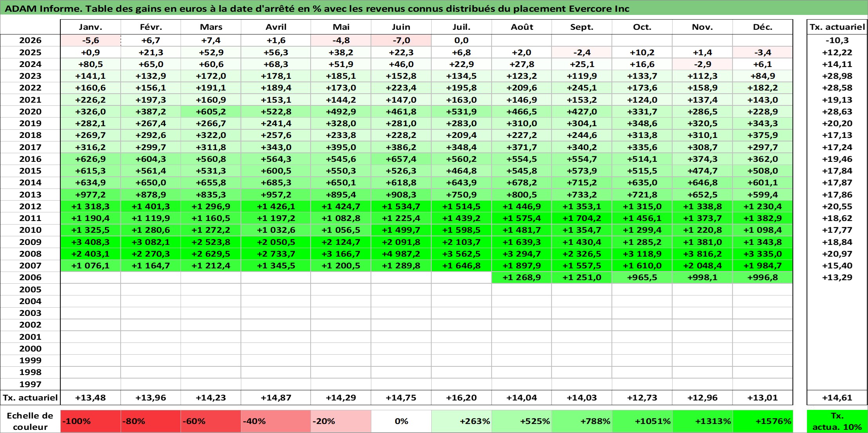Click cell +348,6 in the 2019 row
The width and height of the screenshot is (868, 433).
(642, 123)
